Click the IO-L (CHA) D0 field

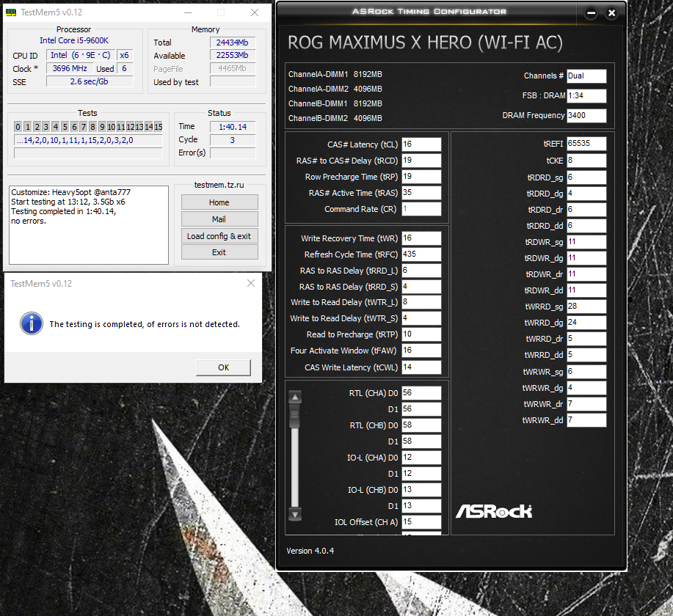(x=421, y=458)
